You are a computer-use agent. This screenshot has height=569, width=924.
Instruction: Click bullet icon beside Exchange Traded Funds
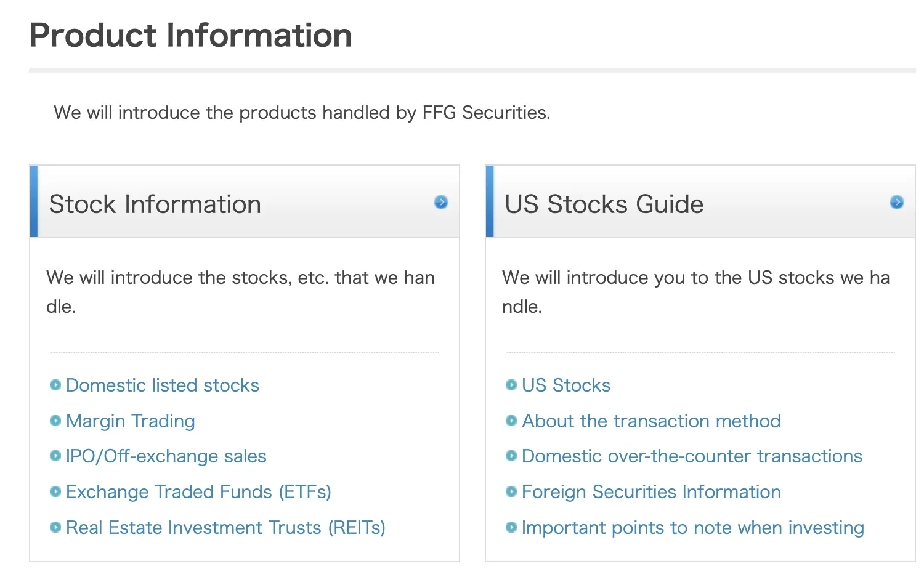[x=55, y=491]
